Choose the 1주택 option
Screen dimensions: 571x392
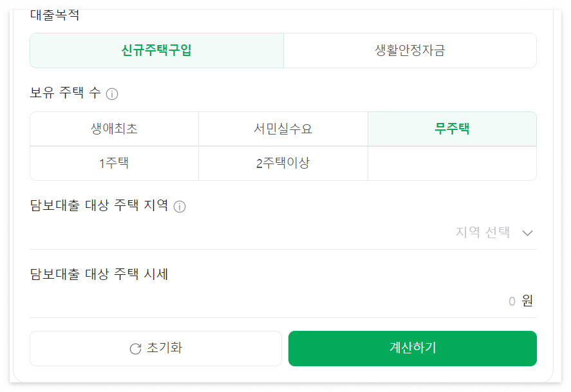pos(114,163)
